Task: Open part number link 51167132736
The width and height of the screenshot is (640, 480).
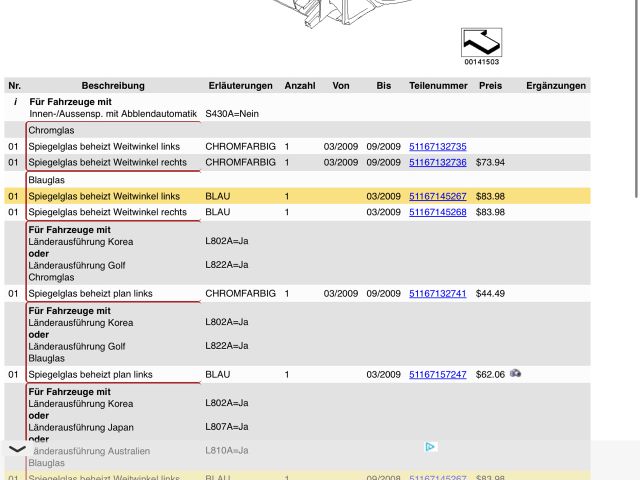Action: coord(437,162)
